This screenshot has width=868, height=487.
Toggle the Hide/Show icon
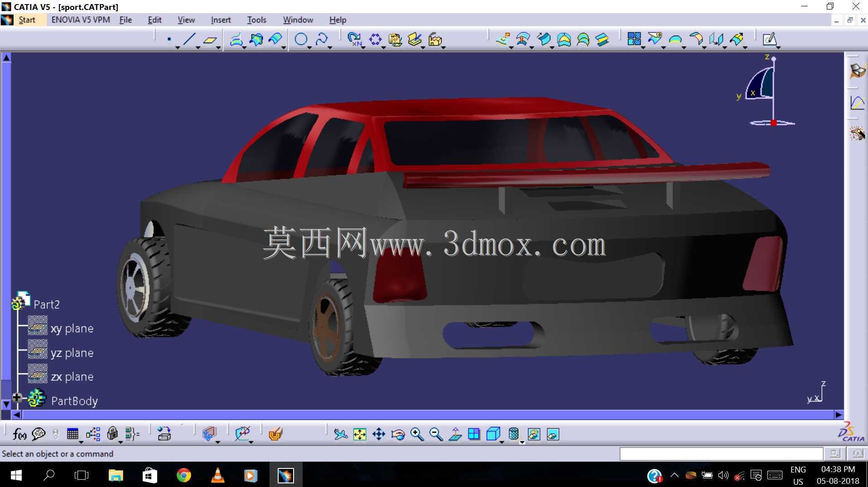click(534, 434)
